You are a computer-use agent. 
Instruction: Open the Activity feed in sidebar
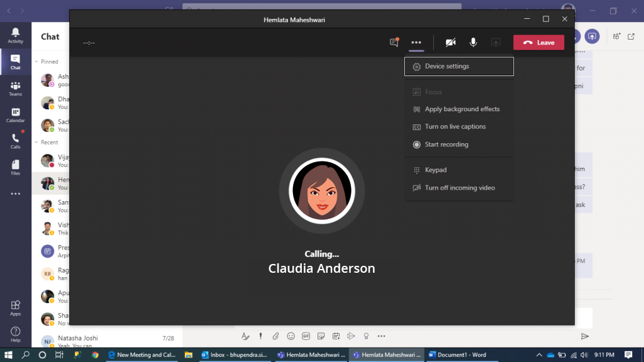point(15,35)
